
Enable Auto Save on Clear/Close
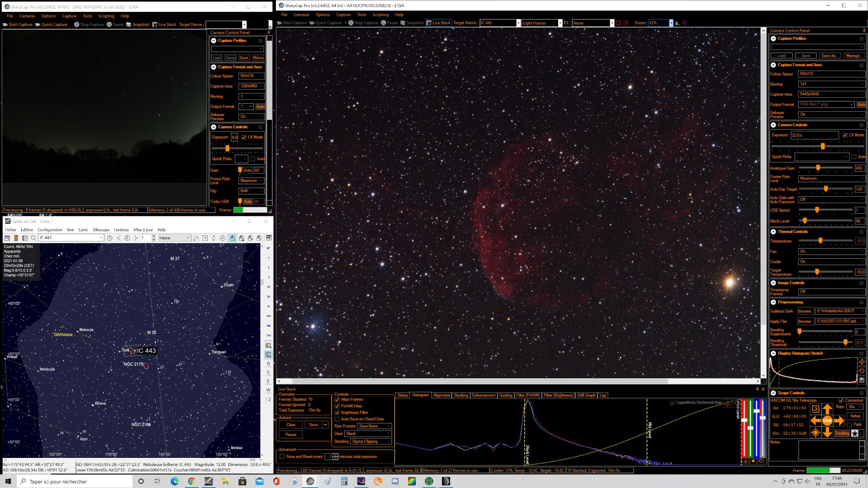337,419
